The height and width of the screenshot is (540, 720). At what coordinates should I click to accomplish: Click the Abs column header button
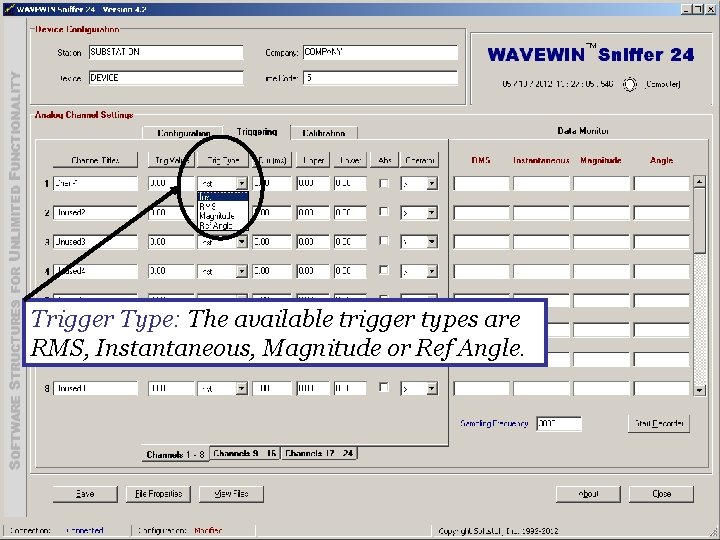(x=384, y=160)
